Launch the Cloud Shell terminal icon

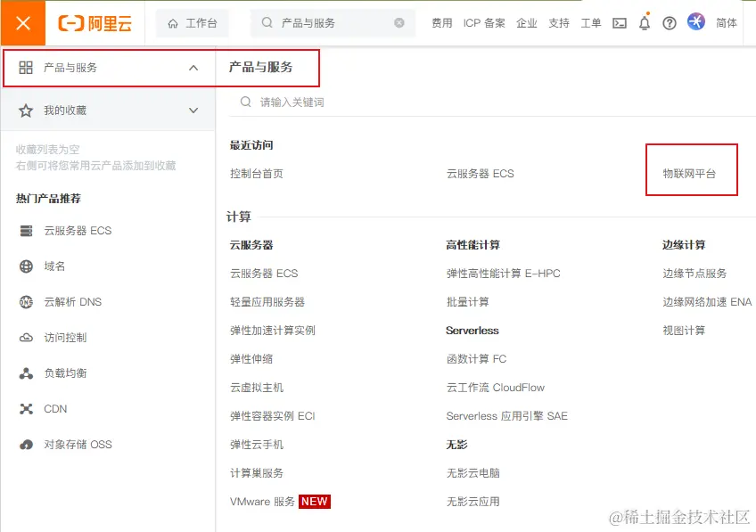[620, 22]
